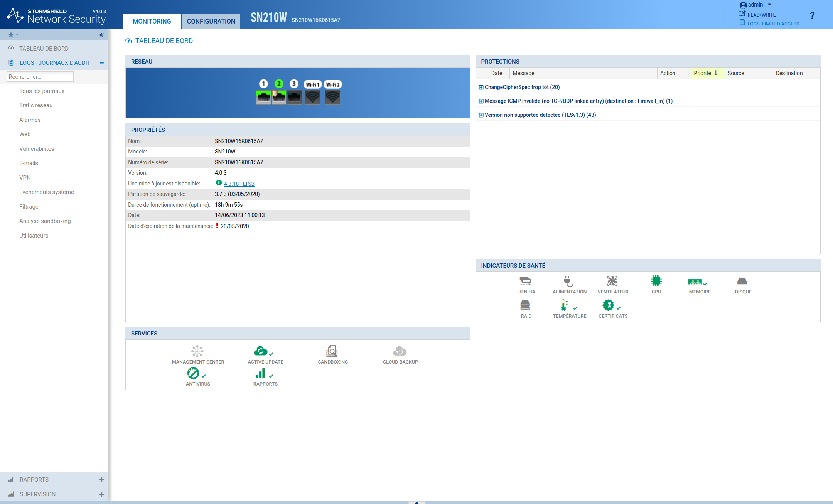Click the Wi-Fi 1 interface icon
The width and height of the screenshot is (833, 504).
(x=312, y=97)
